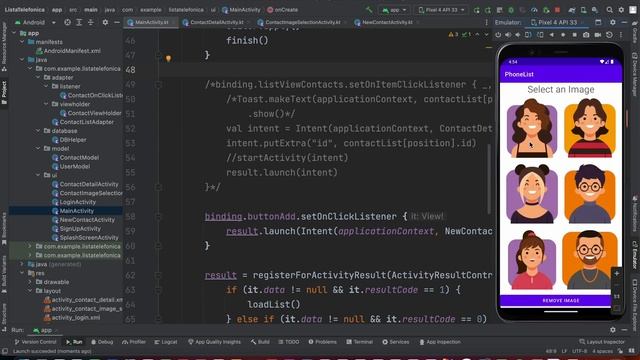Open Android project view dropdown
The height and width of the screenshot is (360, 640).
click(x=35, y=22)
